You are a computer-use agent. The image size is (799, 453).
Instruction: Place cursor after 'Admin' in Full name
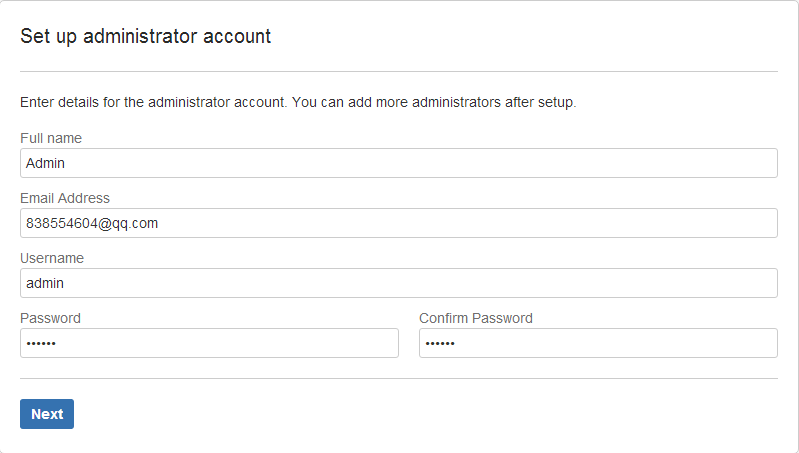point(67,163)
